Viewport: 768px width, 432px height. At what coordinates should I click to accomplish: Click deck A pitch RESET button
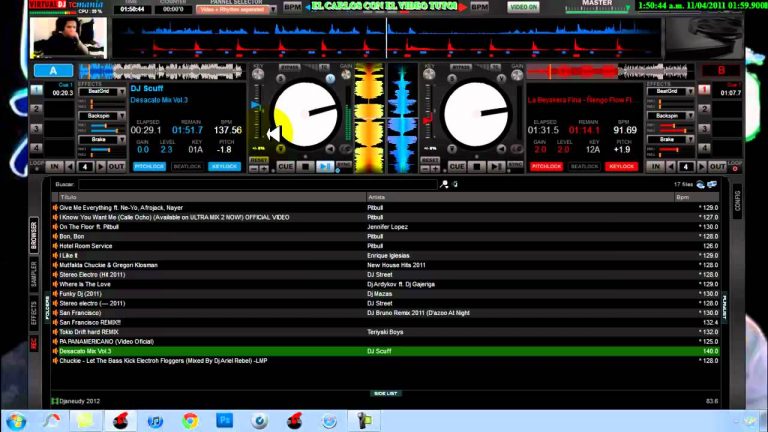[259, 160]
